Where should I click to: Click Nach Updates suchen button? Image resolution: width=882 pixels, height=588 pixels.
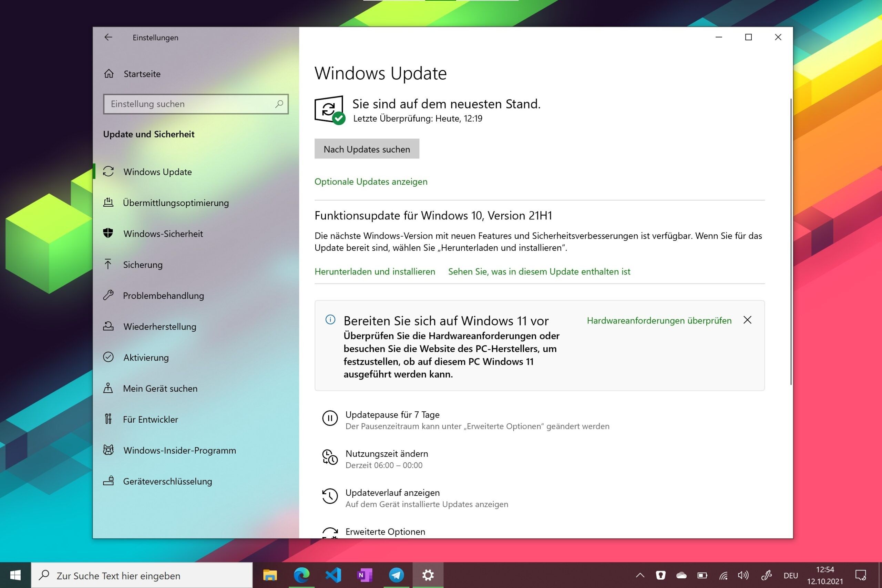coord(366,149)
